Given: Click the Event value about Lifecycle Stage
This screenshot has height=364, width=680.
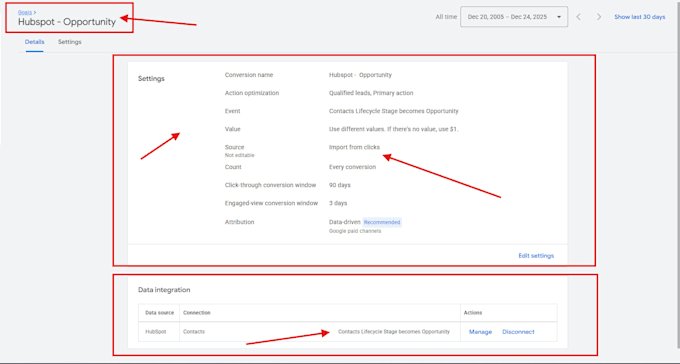Looking at the screenshot, I should pyautogui.click(x=393, y=111).
